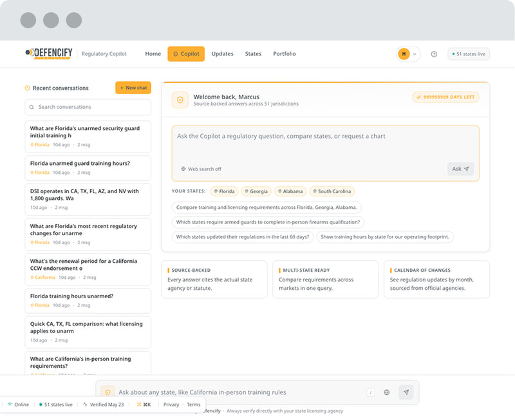Open the Updates tab
Image resolution: width=515 pixels, height=420 pixels.
(x=222, y=53)
